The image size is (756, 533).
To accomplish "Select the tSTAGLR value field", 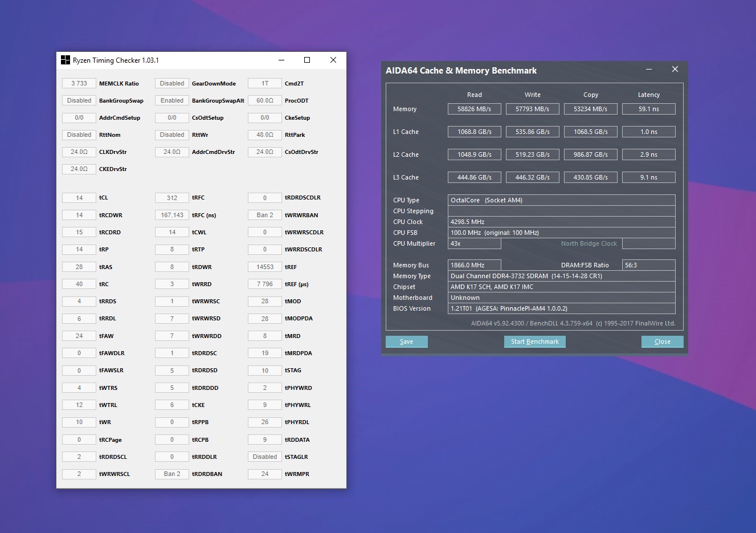I will coord(265,457).
